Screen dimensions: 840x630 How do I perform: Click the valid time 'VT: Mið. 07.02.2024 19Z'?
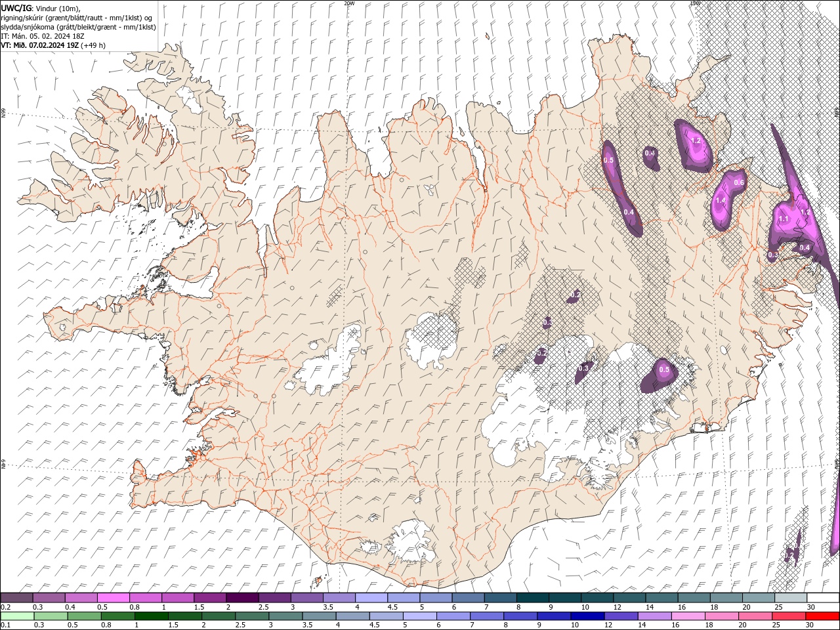pos(40,45)
